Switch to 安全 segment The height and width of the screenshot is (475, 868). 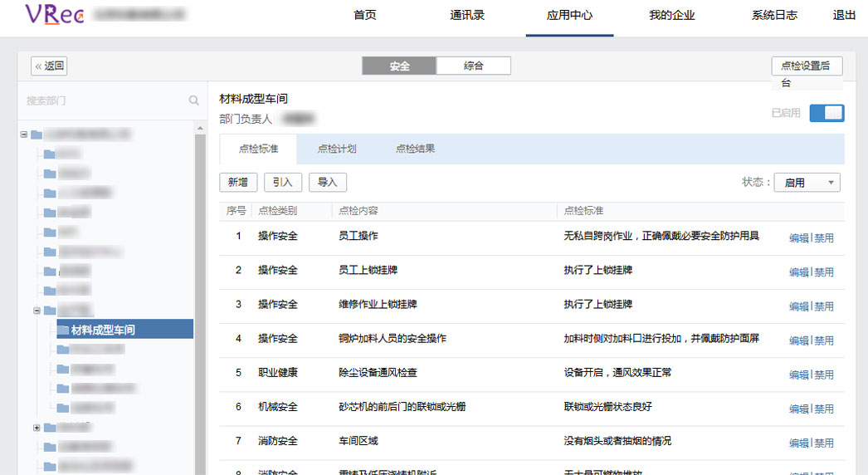click(x=399, y=66)
